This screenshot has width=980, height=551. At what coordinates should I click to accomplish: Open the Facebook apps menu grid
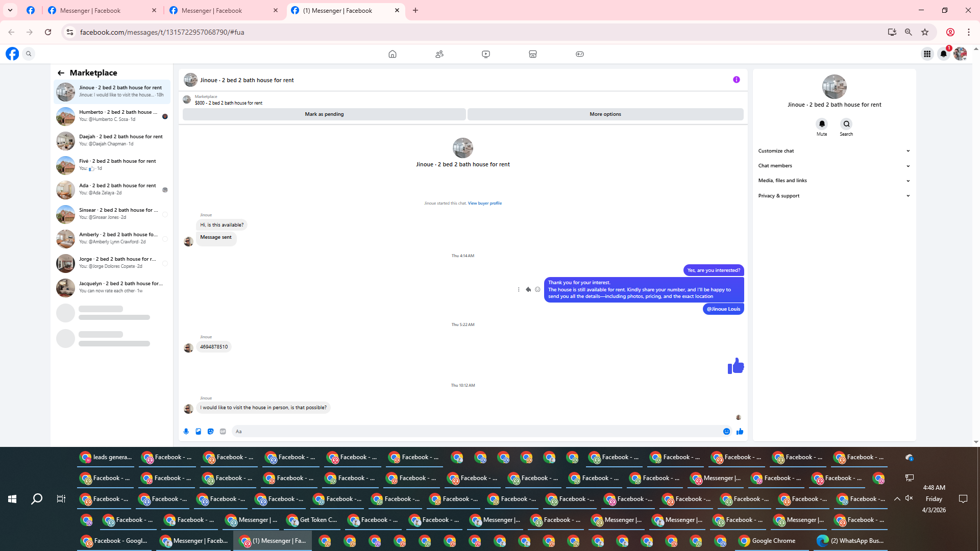[927, 54]
